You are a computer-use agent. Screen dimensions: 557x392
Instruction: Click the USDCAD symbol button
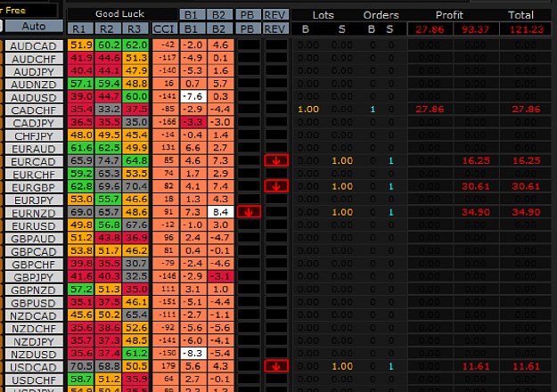coord(34,367)
